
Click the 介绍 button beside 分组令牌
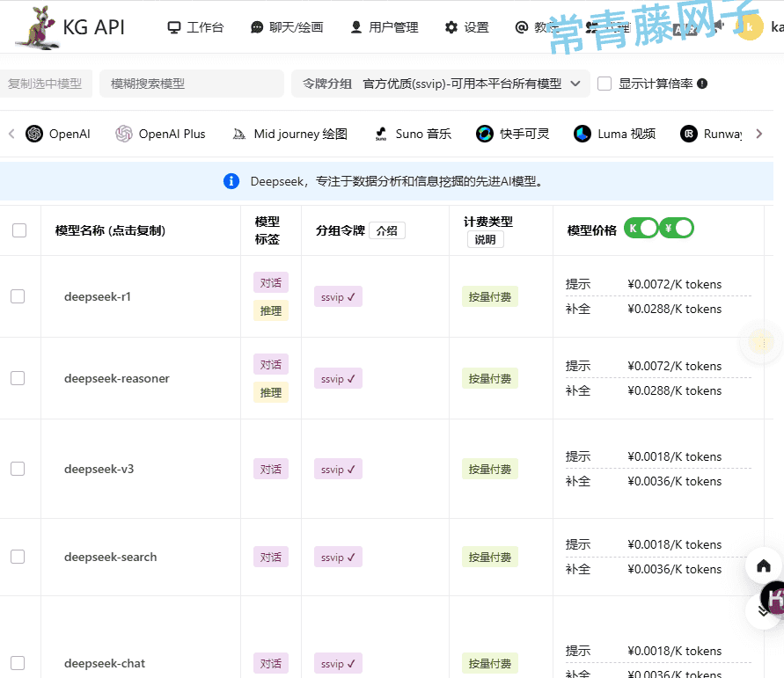(x=387, y=230)
